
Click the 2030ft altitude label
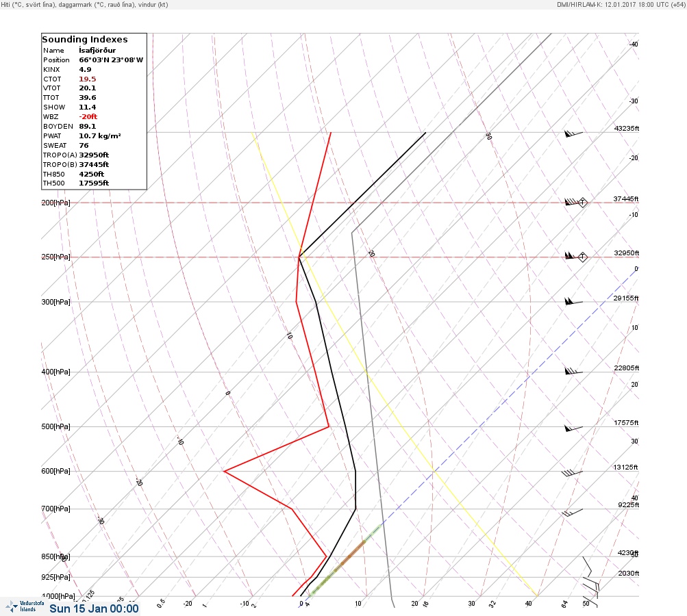pos(628,573)
